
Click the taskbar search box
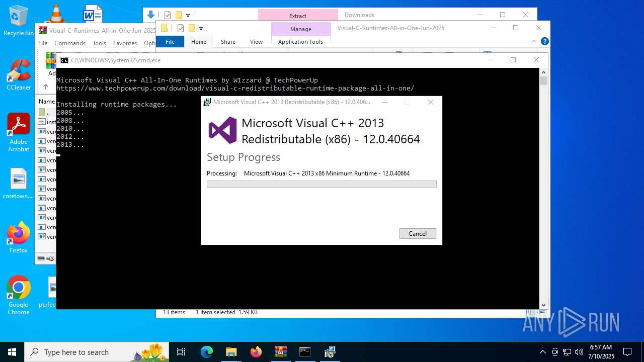(98, 352)
